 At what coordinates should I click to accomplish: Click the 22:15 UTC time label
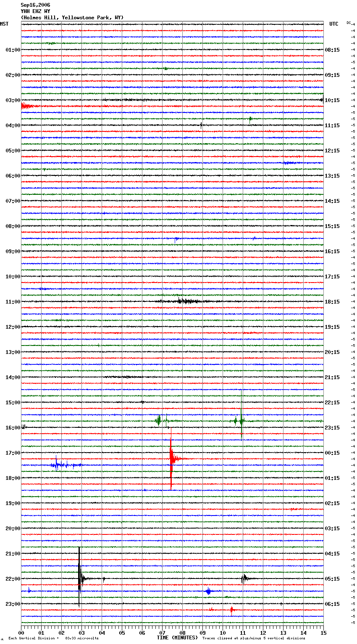332,403
